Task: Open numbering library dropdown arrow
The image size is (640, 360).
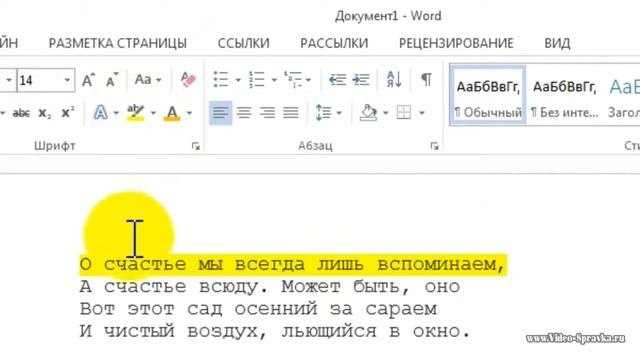Action: 274,80
